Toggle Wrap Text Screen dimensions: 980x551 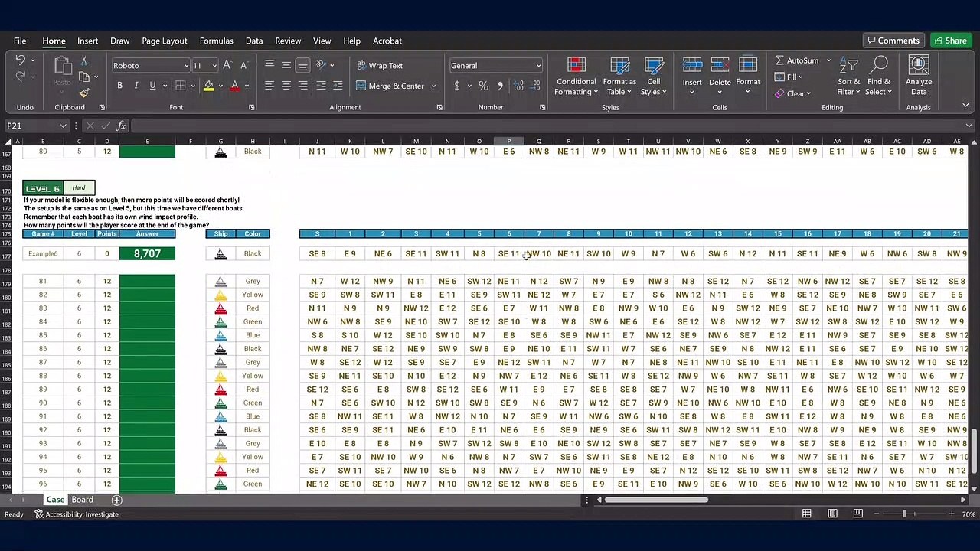coord(380,66)
